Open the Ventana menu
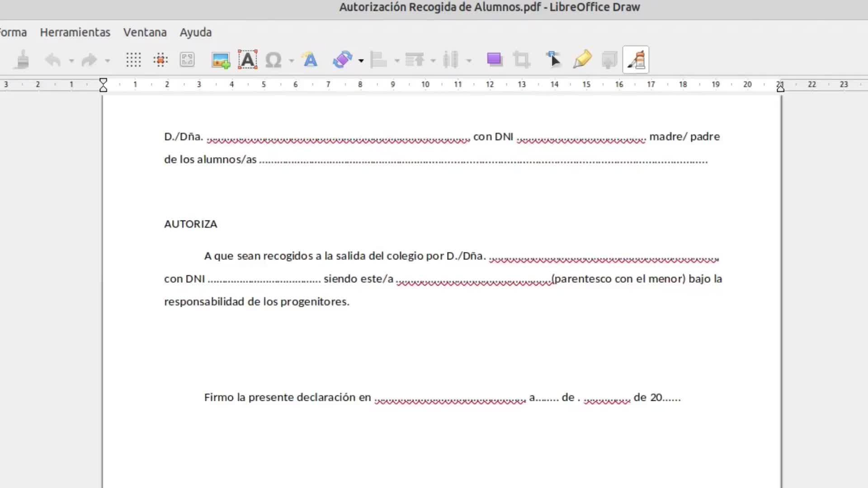This screenshot has height=488, width=868. click(145, 33)
